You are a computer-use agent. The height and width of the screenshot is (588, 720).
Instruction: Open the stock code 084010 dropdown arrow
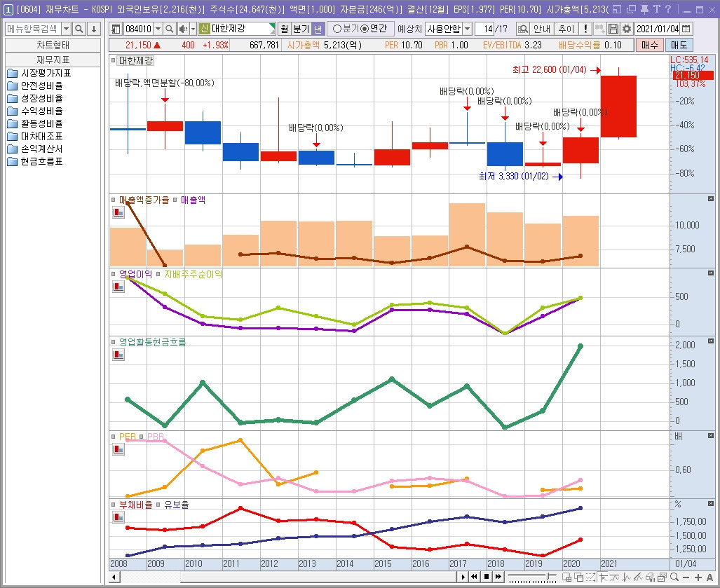coord(158,29)
